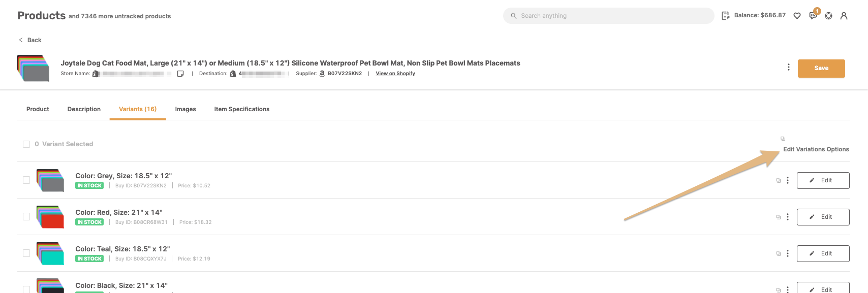Screen dimensions: 868x293
Task: Click the store note icon
Action: 180,74
